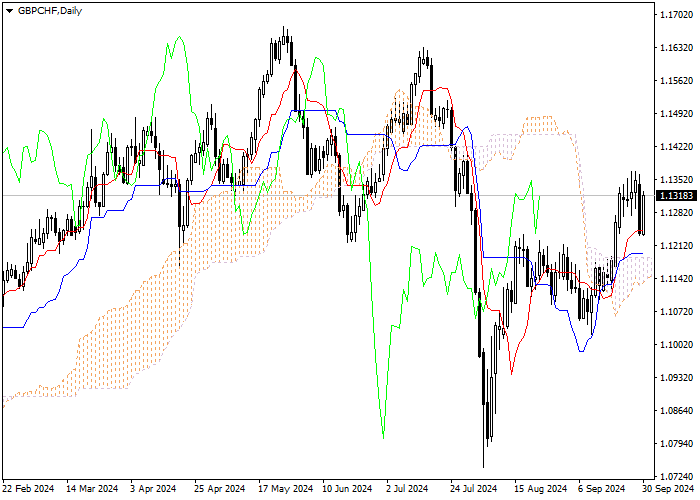Select price axis label 1.15620
The image size is (700, 500).
(676, 81)
